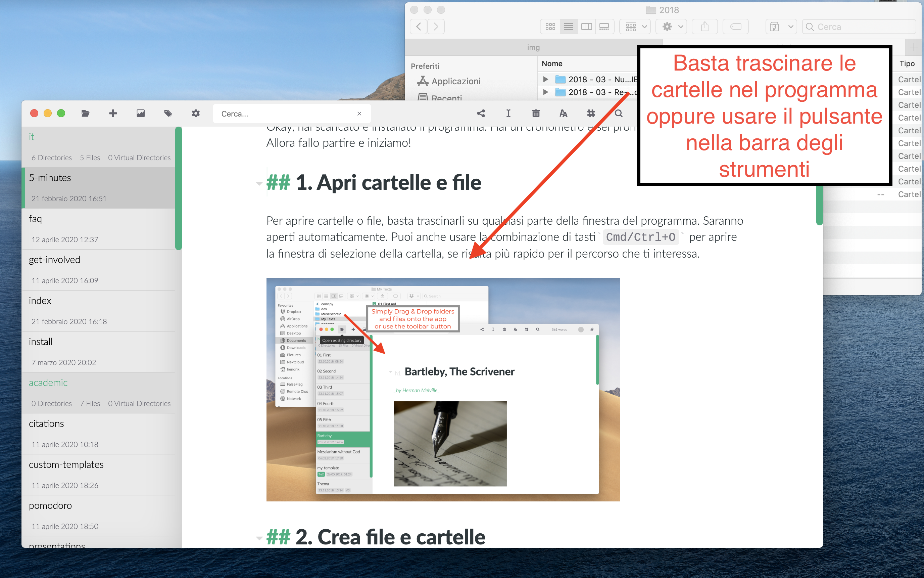Click the plus icon to create new file
Viewport: 924px width, 578px height.
click(113, 114)
